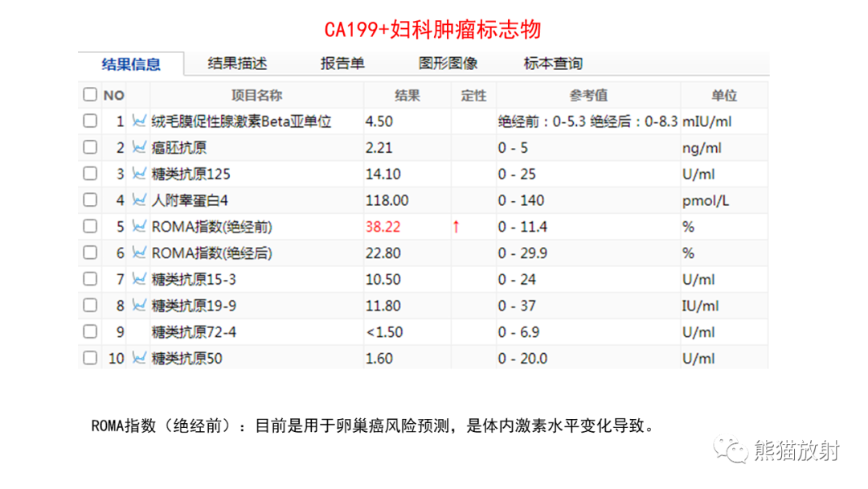Click the result value 14.10
This screenshot has width=868, height=489.
point(383,174)
